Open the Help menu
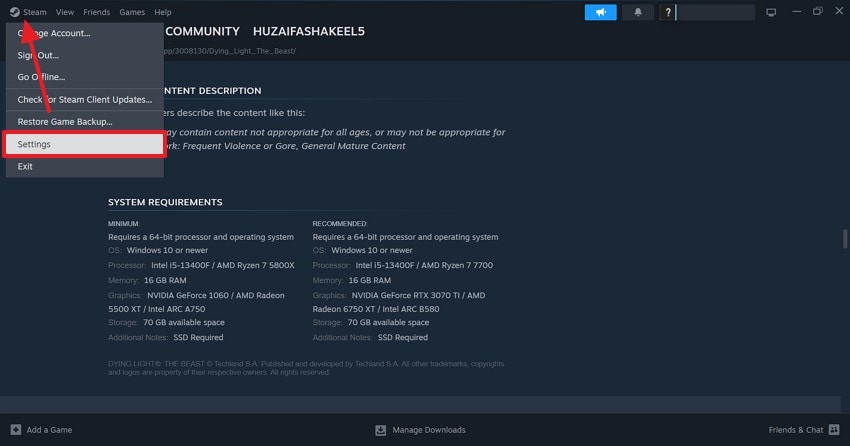This screenshot has height=446, width=850. point(162,12)
